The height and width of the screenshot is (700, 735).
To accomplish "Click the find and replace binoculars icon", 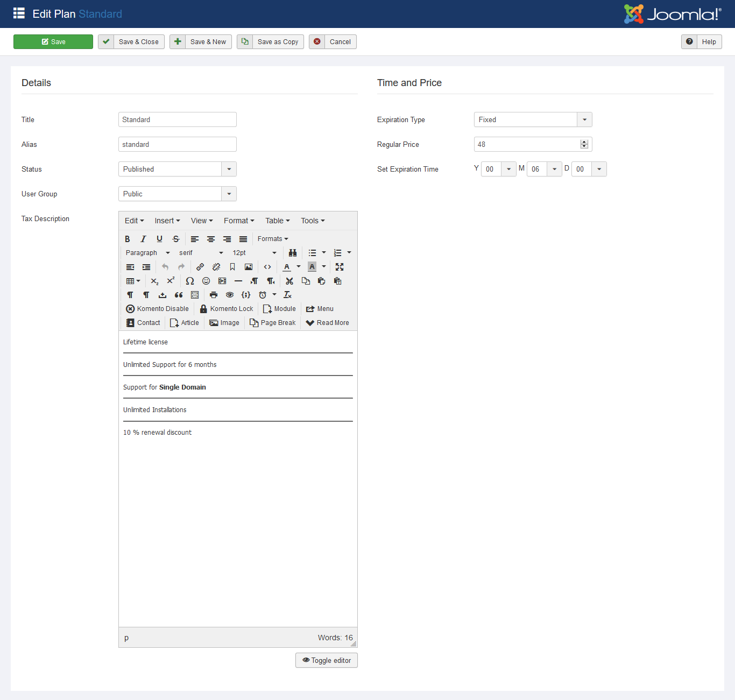I will point(293,253).
